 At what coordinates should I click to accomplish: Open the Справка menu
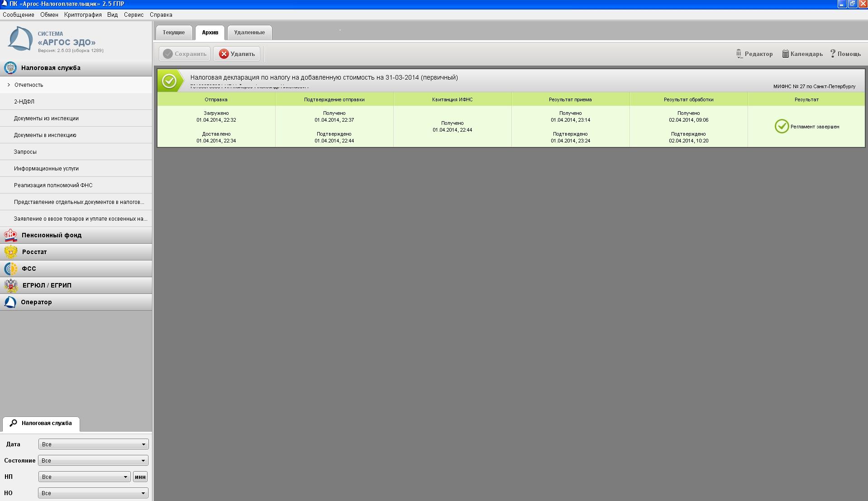[161, 15]
